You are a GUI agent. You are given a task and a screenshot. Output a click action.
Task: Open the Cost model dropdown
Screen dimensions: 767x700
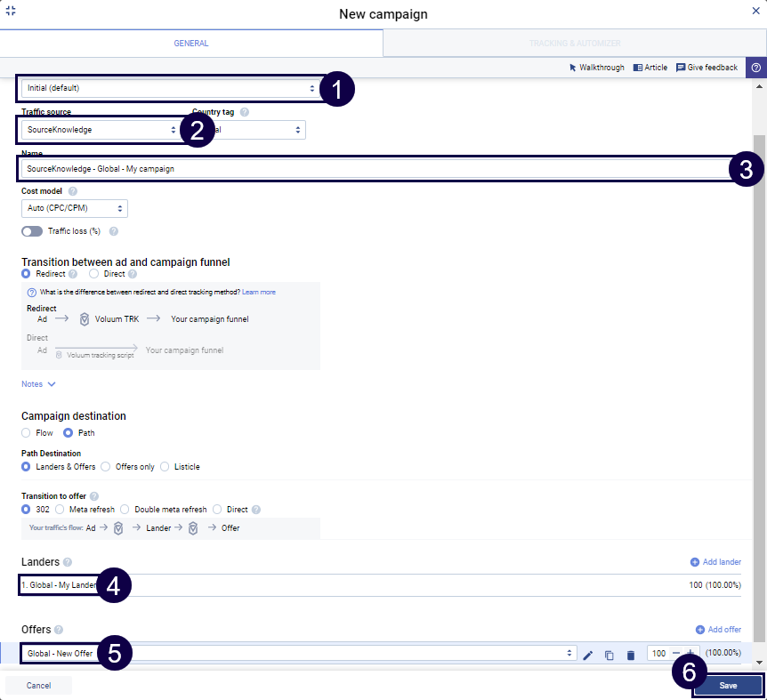click(74, 208)
